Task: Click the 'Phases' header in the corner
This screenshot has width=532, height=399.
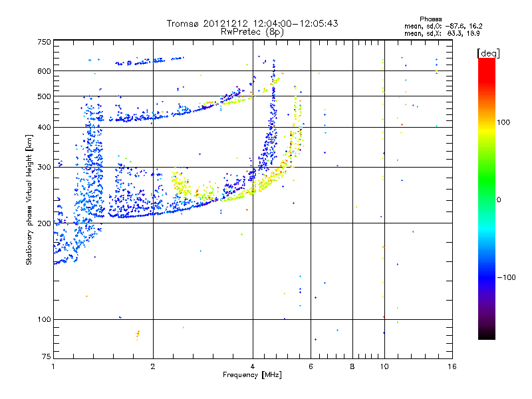Action: point(430,19)
